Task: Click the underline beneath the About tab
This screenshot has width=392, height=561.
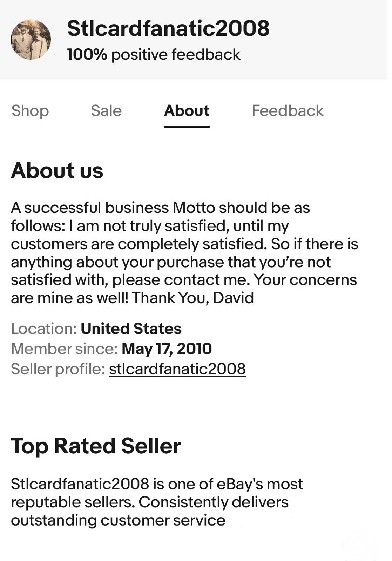Action: (x=187, y=127)
